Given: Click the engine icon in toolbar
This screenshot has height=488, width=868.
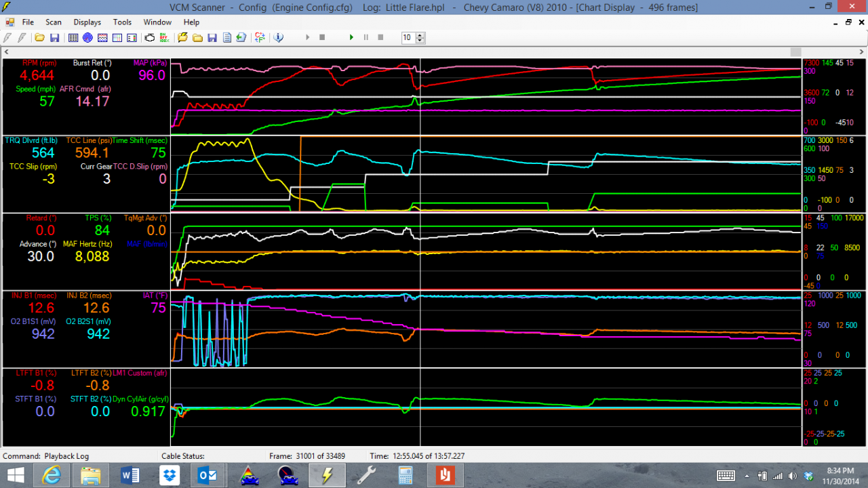Looking at the screenshot, I should tap(150, 37).
